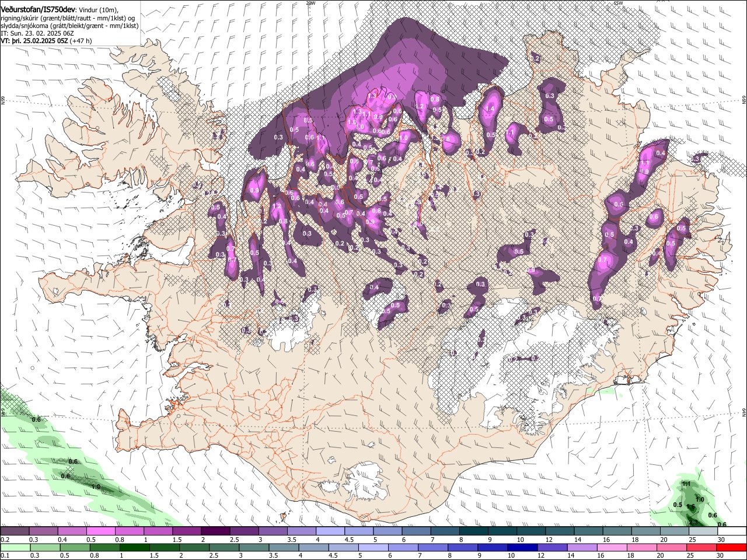Screen dimensions: 747x560
Task: Click the 1.1 rain value in southeast corner
Action: coord(686,484)
